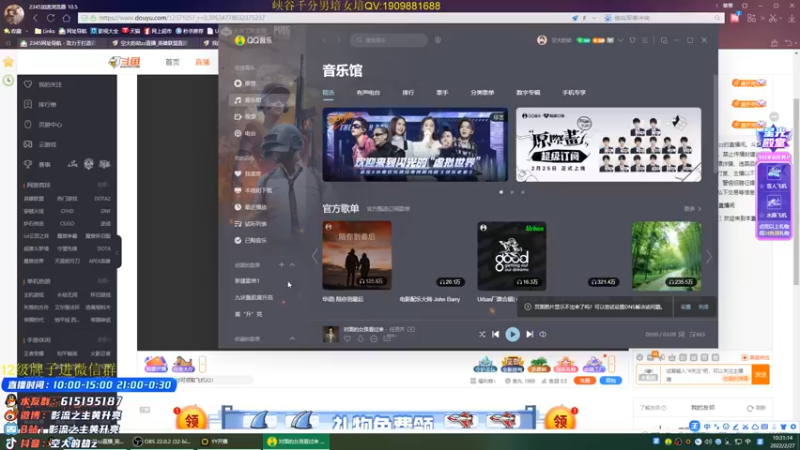
Task: Open the QQ Music main menu icon
Action: (645, 40)
